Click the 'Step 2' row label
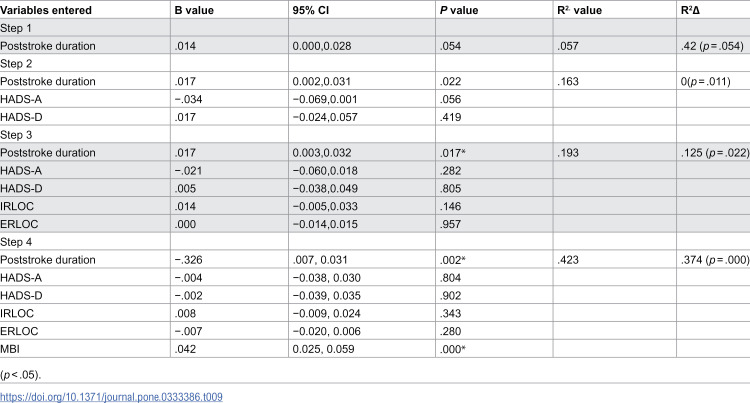 point(16,64)
